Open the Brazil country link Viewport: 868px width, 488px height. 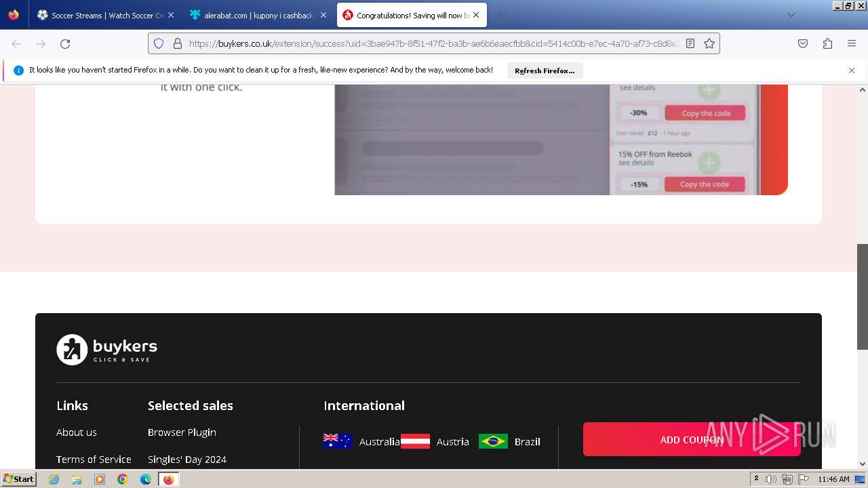point(528,442)
